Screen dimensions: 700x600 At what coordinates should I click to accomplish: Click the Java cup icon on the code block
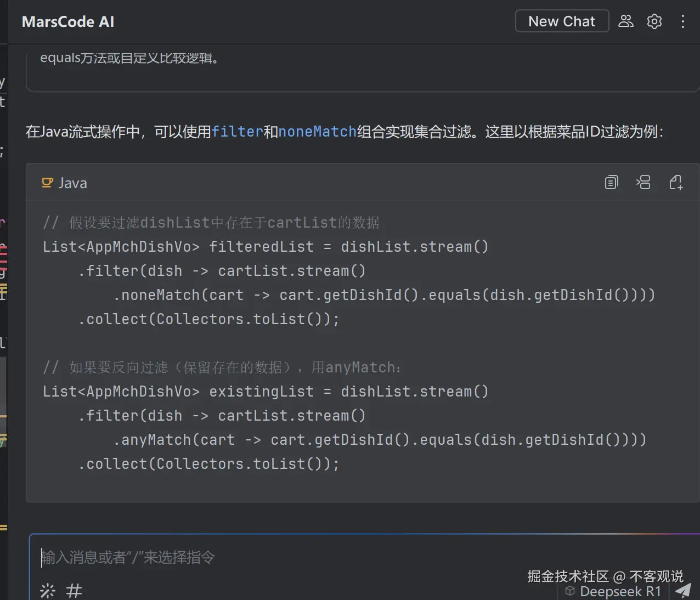coord(47,182)
